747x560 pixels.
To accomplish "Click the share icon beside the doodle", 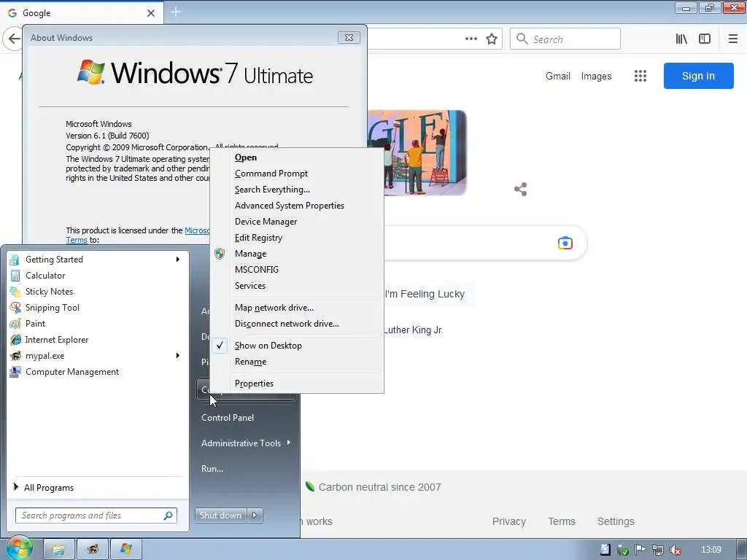I will (521, 189).
